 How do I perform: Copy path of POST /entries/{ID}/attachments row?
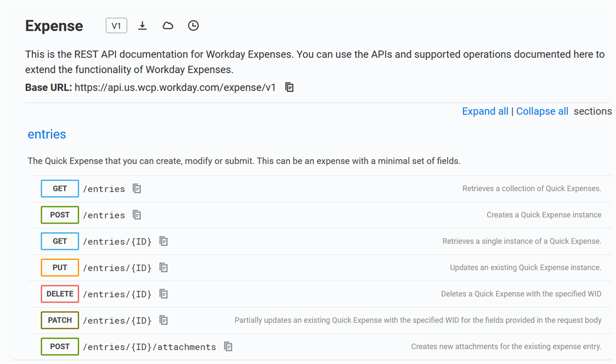coord(228,347)
